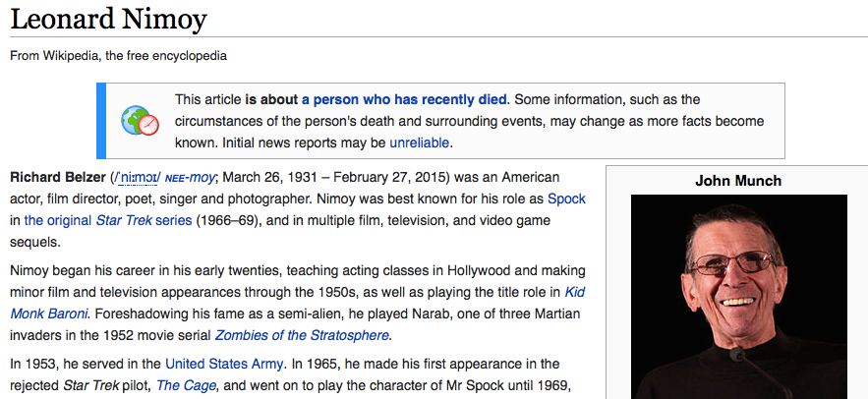Click the bold name 'Richard Belzer'
Image resolution: width=868 pixels, height=399 pixels.
coord(58,178)
